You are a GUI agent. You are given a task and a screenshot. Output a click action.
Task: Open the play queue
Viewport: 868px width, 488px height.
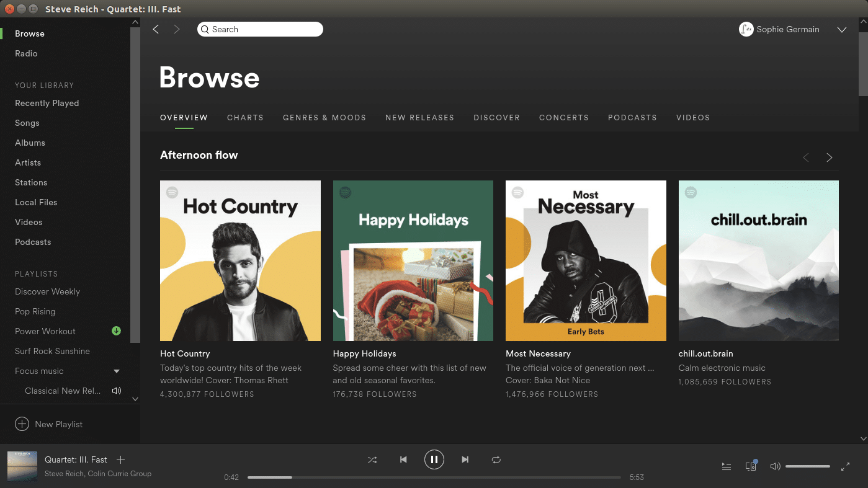coord(727,466)
